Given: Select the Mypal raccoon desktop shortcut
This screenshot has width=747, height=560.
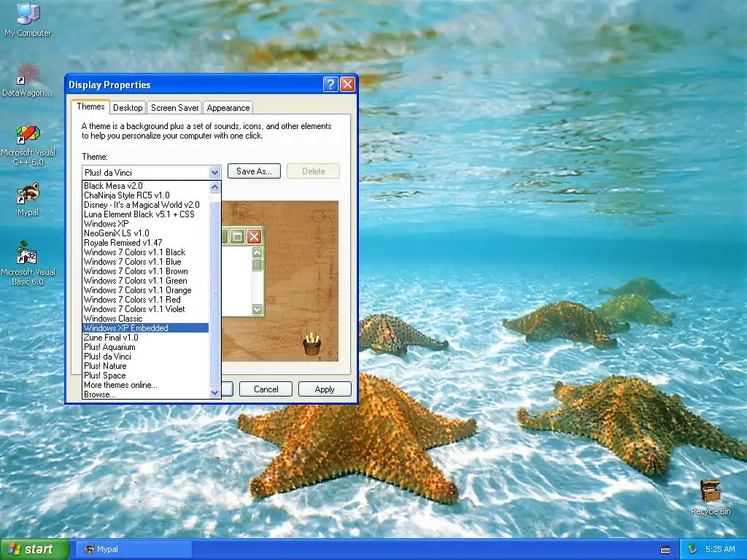Looking at the screenshot, I should tap(28, 199).
